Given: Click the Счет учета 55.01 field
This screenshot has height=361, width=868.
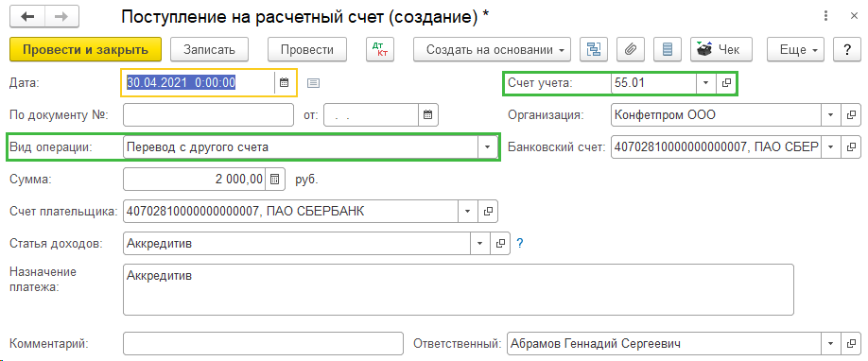Looking at the screenshot, I should coord(653,82).
